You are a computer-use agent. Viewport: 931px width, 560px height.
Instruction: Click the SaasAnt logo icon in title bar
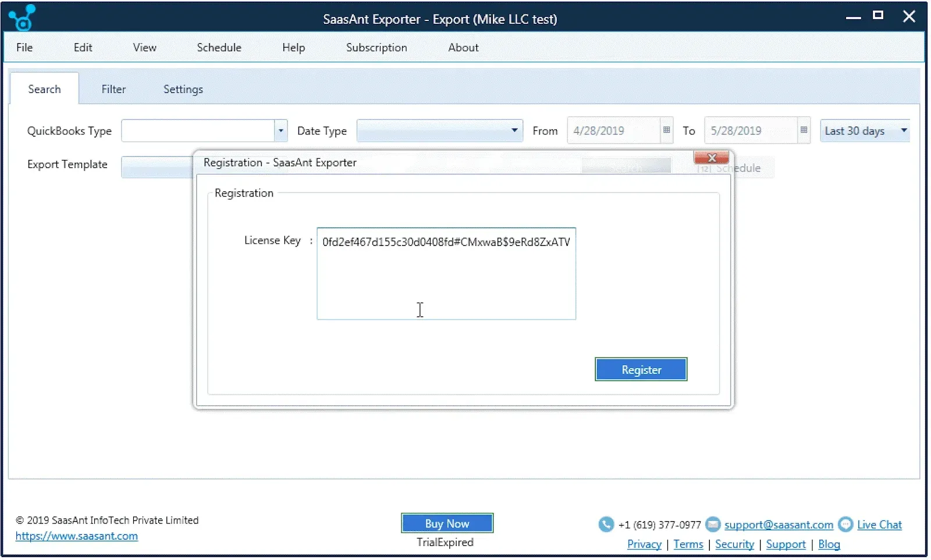tap(22, 17)
